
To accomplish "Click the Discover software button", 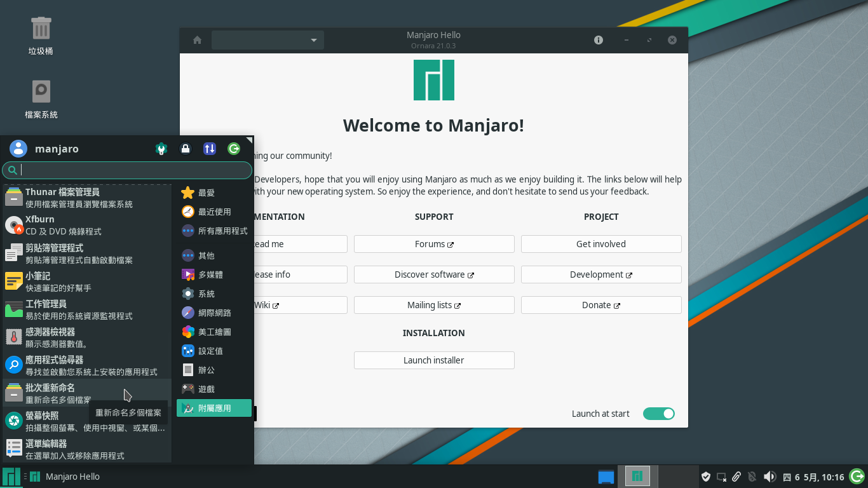I will pyautogui.click(x=434, y=274).
